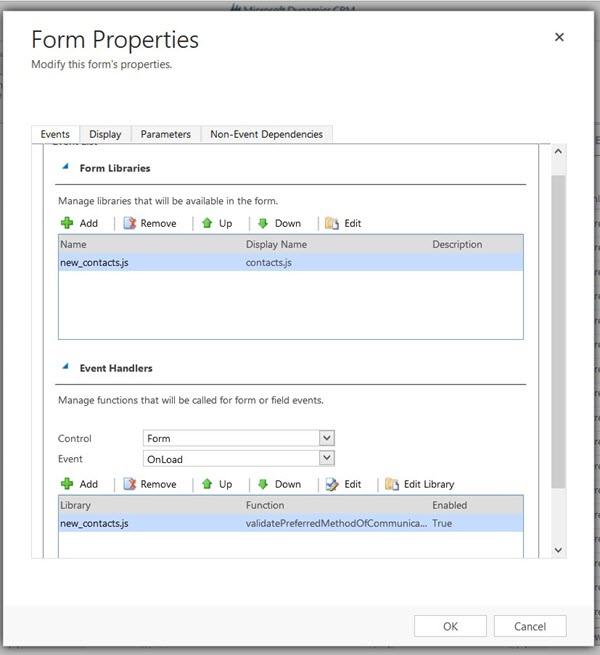Open Edit Library in Event Handlers

pyautogui.click(x=419, y=484)
